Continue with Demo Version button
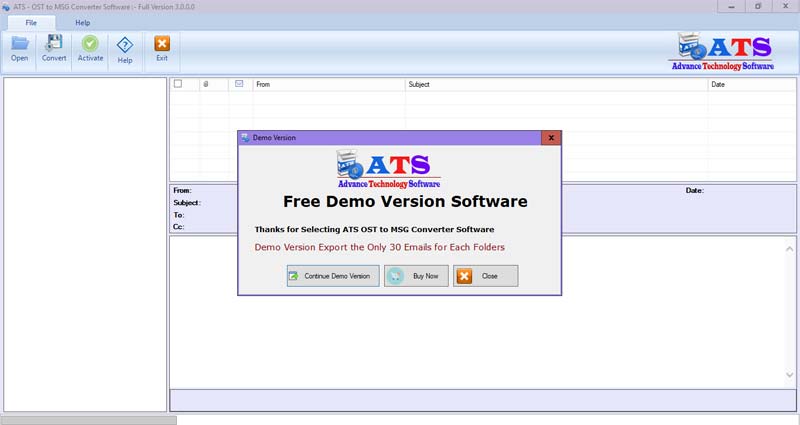The image size is (800, 425). (333, 276)
